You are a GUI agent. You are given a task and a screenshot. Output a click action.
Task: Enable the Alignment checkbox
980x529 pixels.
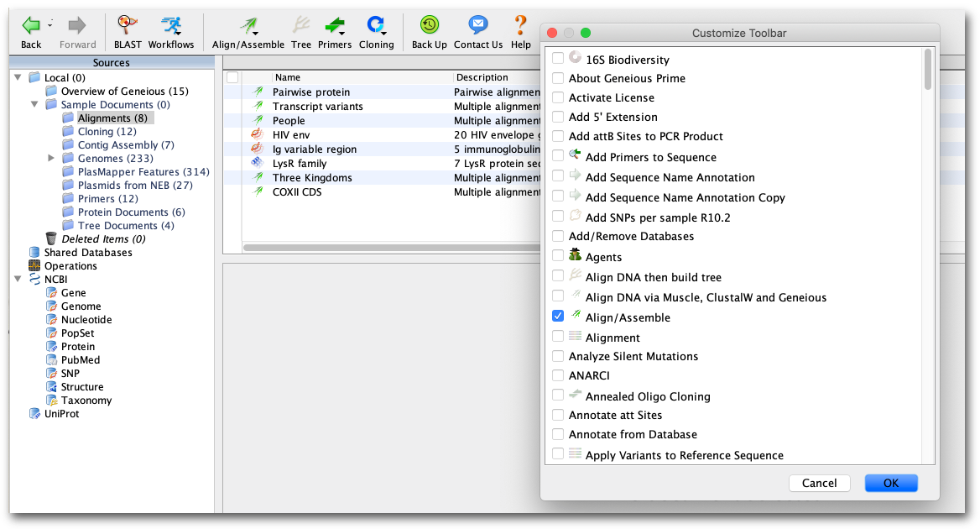click(x=558, y=336)
